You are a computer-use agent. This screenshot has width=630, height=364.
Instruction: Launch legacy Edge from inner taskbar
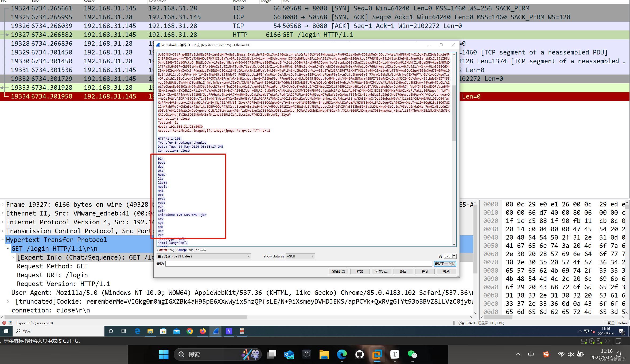[x=137, y=331]
